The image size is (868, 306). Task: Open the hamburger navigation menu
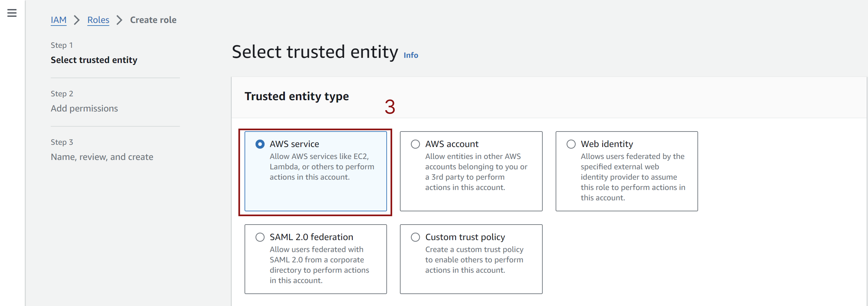coord(12,13)
